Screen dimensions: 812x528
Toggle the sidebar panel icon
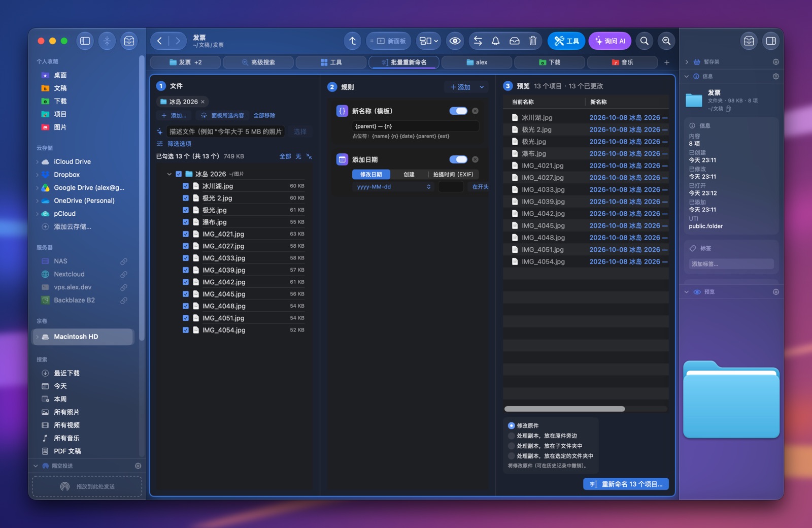tap(85, 41)
